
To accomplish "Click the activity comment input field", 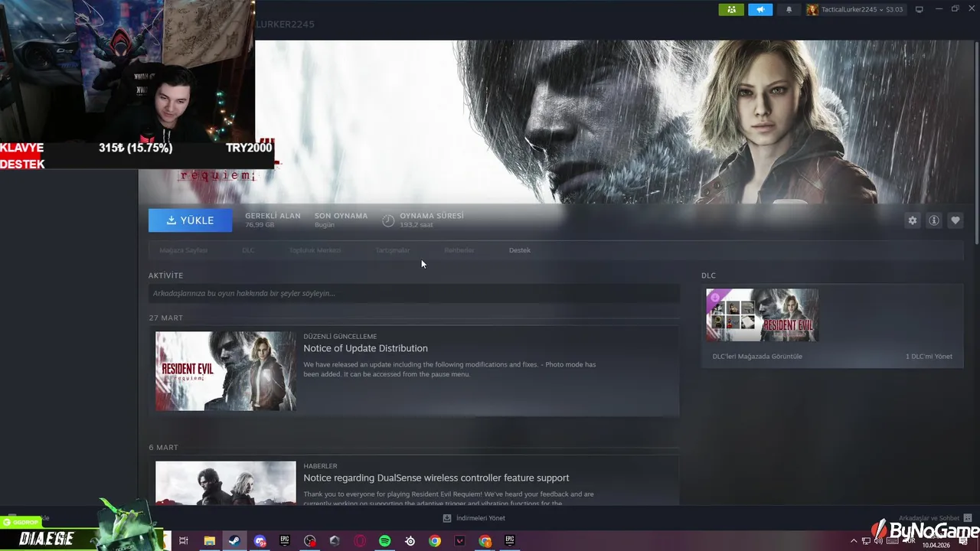I will coord(413,293).
